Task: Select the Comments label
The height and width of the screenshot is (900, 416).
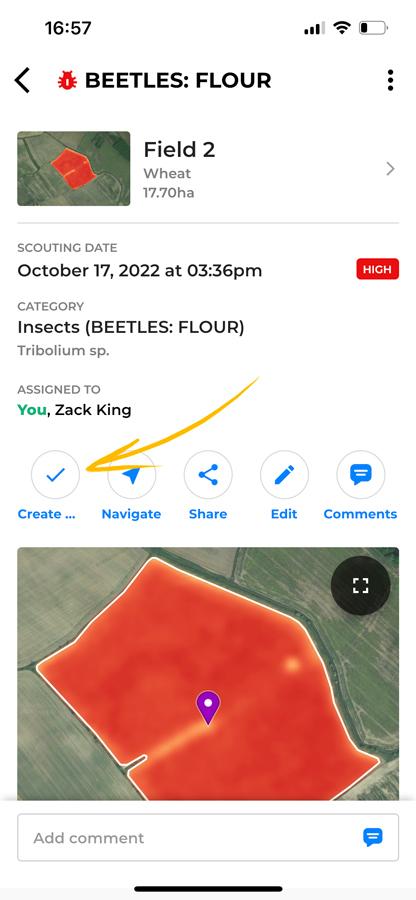Action: click(360, 514)
